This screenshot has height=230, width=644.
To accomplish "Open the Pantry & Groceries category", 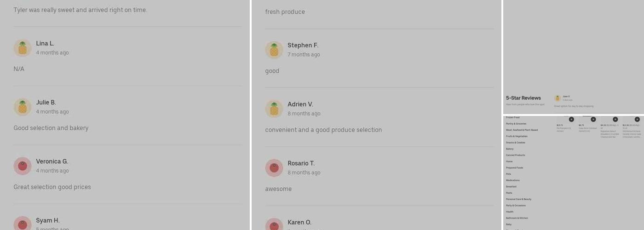I will [x=516, y=124].
